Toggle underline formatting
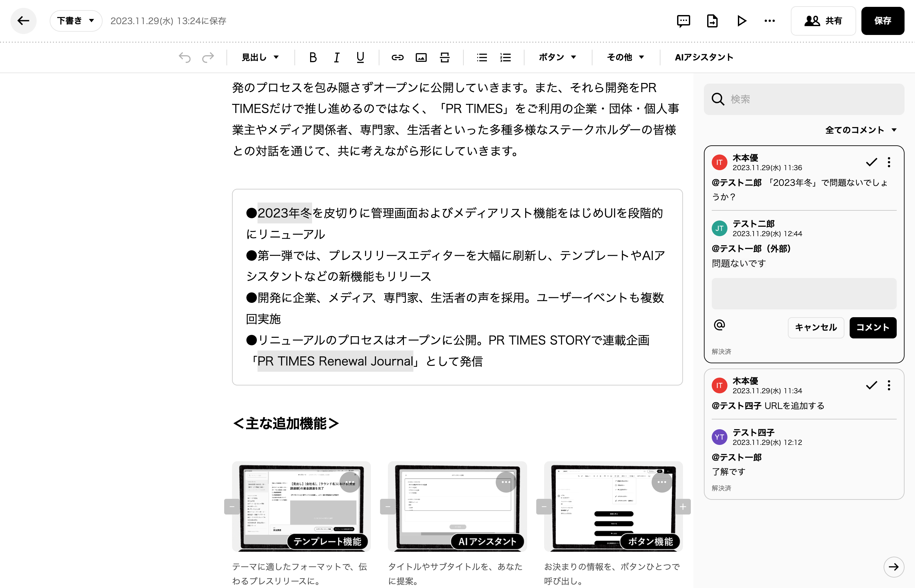 [359, 57]
